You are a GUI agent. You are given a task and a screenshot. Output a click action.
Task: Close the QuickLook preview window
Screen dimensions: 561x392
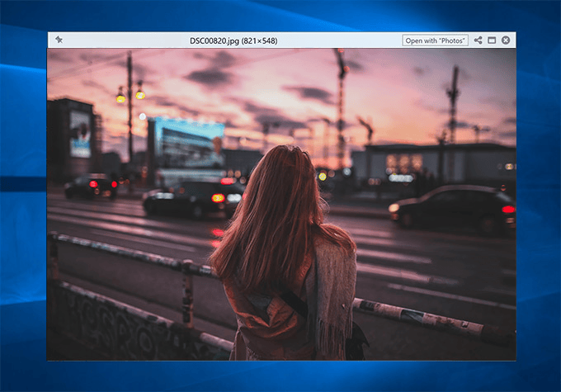[x=506, y=40]
